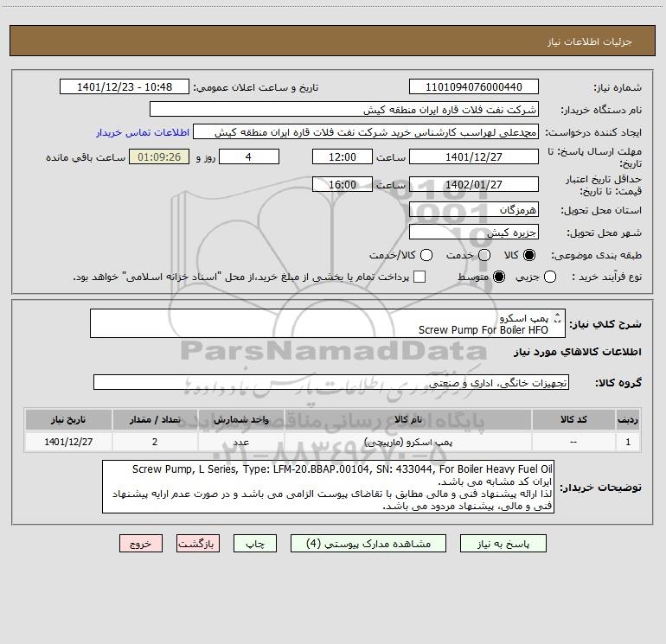Click the جزئیات اطلاعات نیاز header title
This screenshot has height=644, width=666.
pyautogui.click(x=590, y=41)
